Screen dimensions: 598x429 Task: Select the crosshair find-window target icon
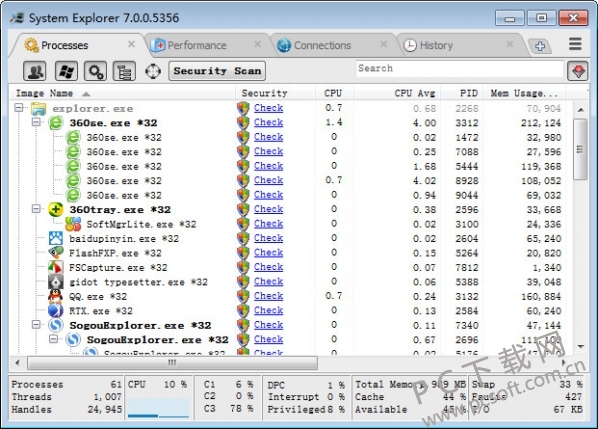click(153, 71)
